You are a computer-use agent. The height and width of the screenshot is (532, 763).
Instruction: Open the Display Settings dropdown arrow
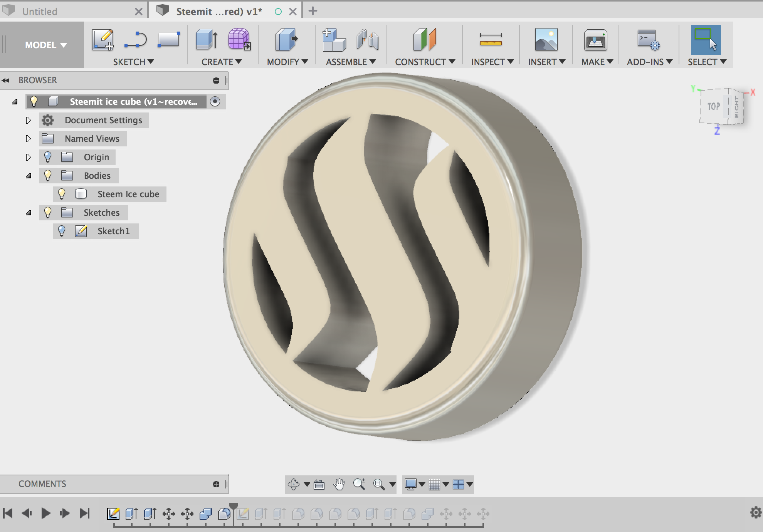pyautogui.click(x=422, y=484)
